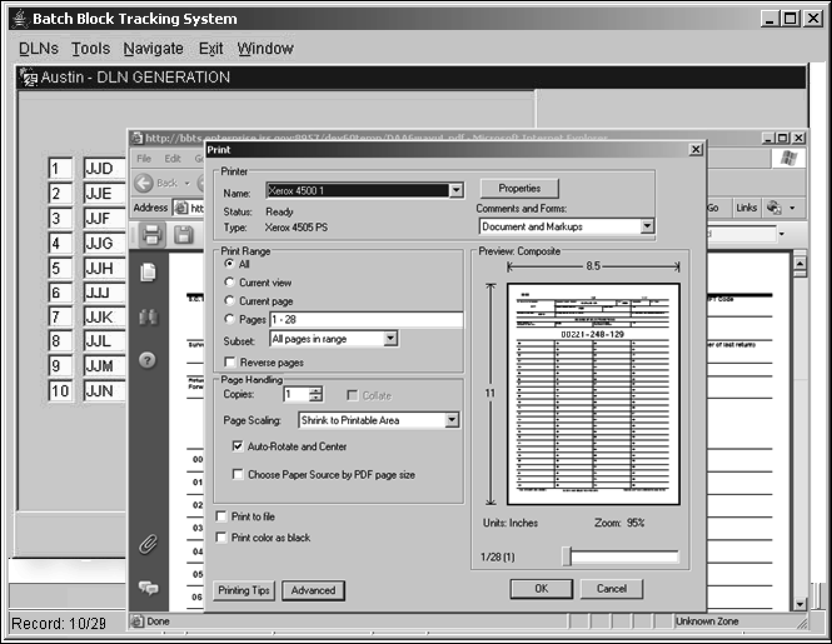Screen dimensions: 832x644
Task: Click the help question mark sidebar icon
Action: (148, 361)
